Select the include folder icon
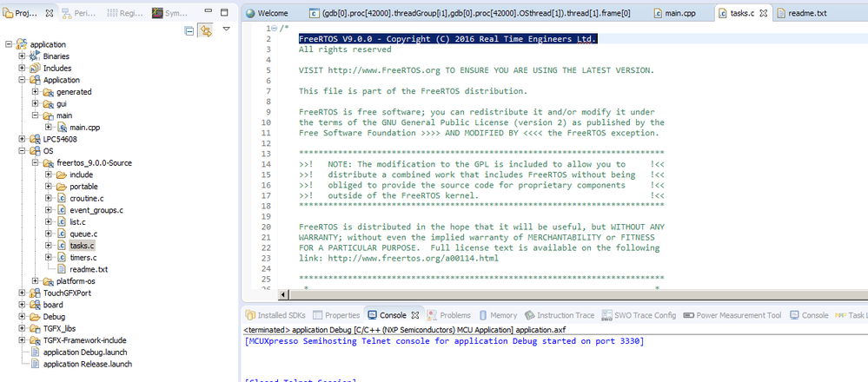Screen dimensions: 868x382 coord(62,175)
